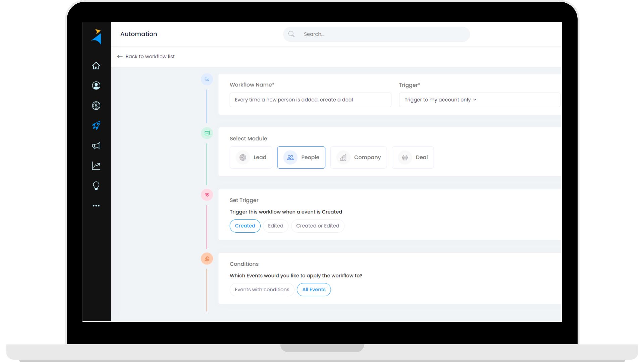Click the three-dots more menu in sidebar
The image size is (644, 362).
point(96,206)
